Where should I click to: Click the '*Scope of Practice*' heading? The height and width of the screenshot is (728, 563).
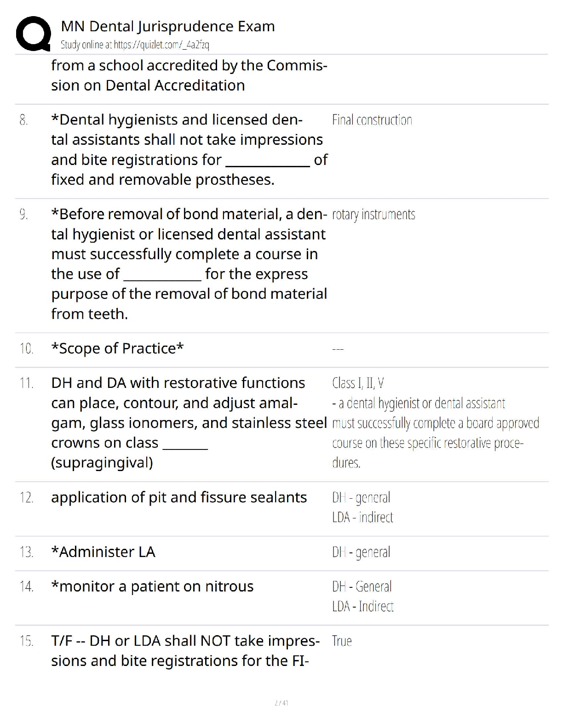click(117, 348)
